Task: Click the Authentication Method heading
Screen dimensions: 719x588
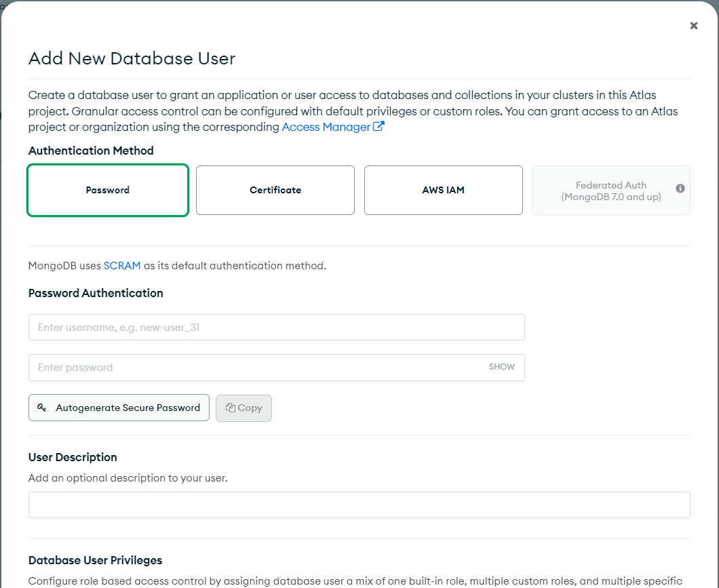Action: (x=91, y=151)
